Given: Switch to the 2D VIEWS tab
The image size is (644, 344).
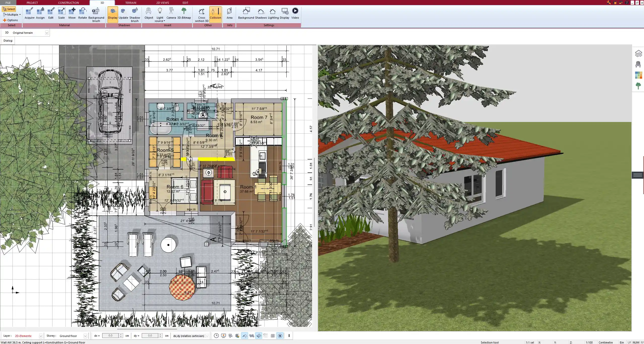Looking at the screenshot, I should (x=163, y=3).
